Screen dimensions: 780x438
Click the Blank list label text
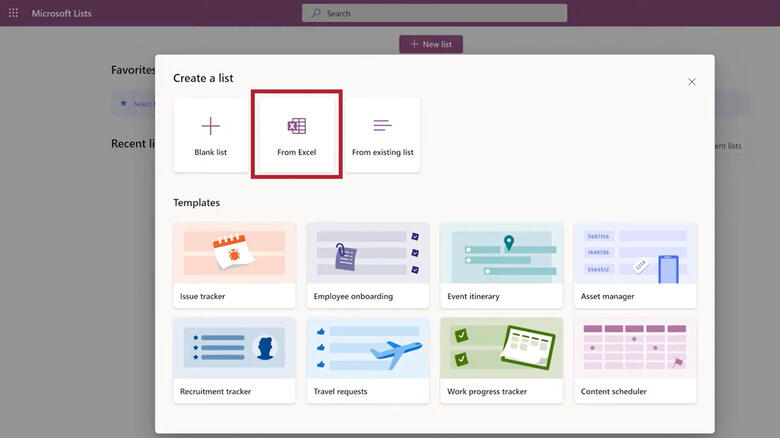pyautogui.click(x=210, y=152)
